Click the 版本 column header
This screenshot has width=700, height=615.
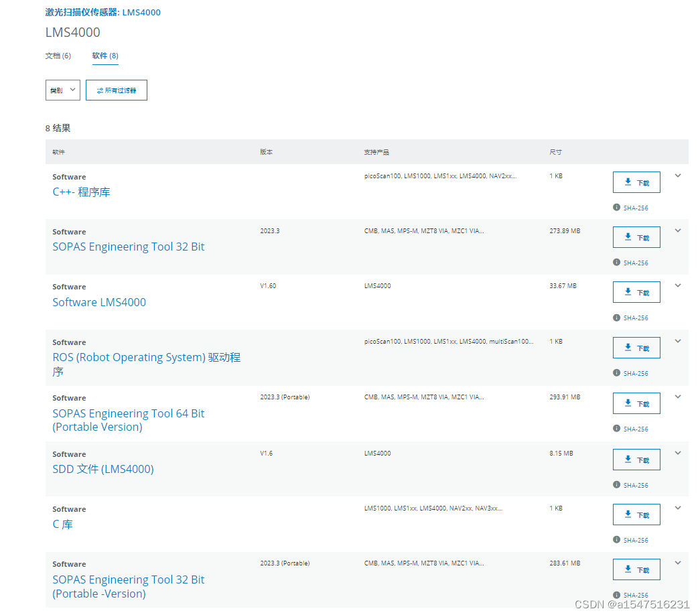pyautogui.click(x=267, y=152)
